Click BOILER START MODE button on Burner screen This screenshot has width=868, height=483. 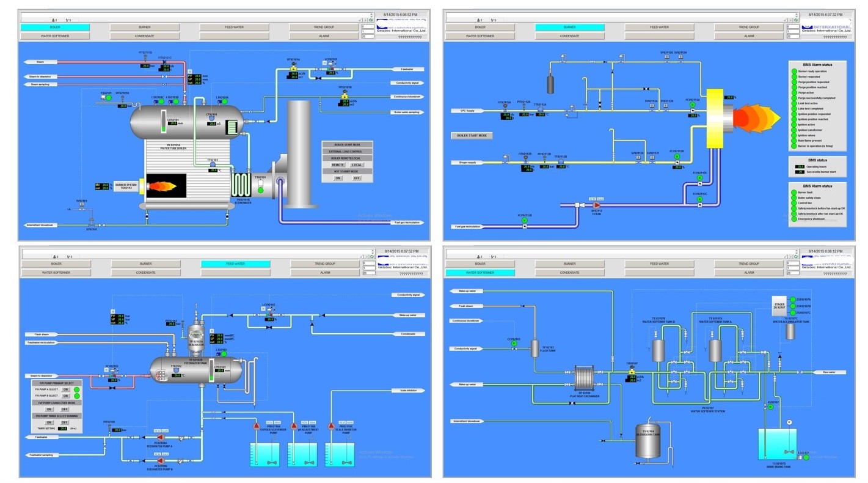pos(472,136)
